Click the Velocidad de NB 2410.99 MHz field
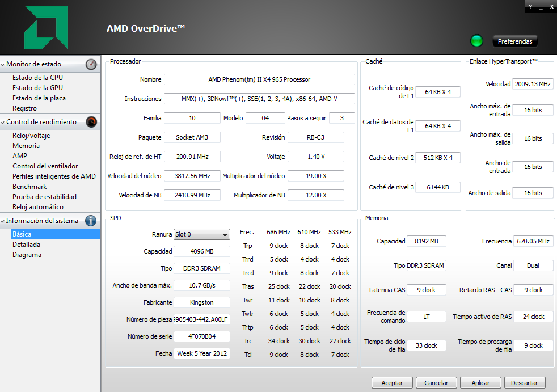 click(192, 195)
